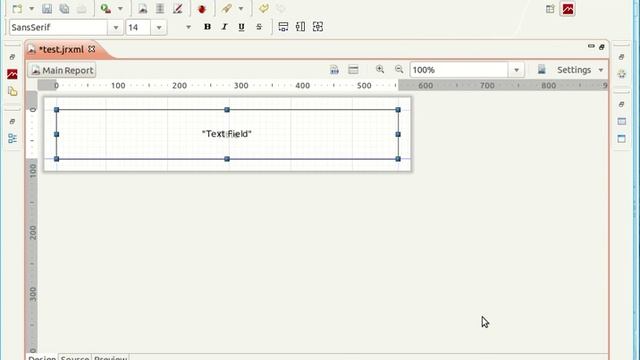Click the zoom in magnifier icon
Image resolution: width=640 pixels, height=360 pixels.
[x=380, y=69]
